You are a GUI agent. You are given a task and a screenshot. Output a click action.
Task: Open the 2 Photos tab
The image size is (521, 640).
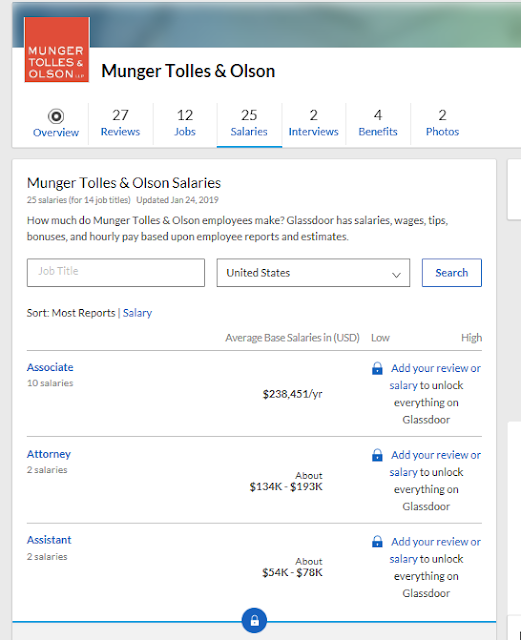443,124
